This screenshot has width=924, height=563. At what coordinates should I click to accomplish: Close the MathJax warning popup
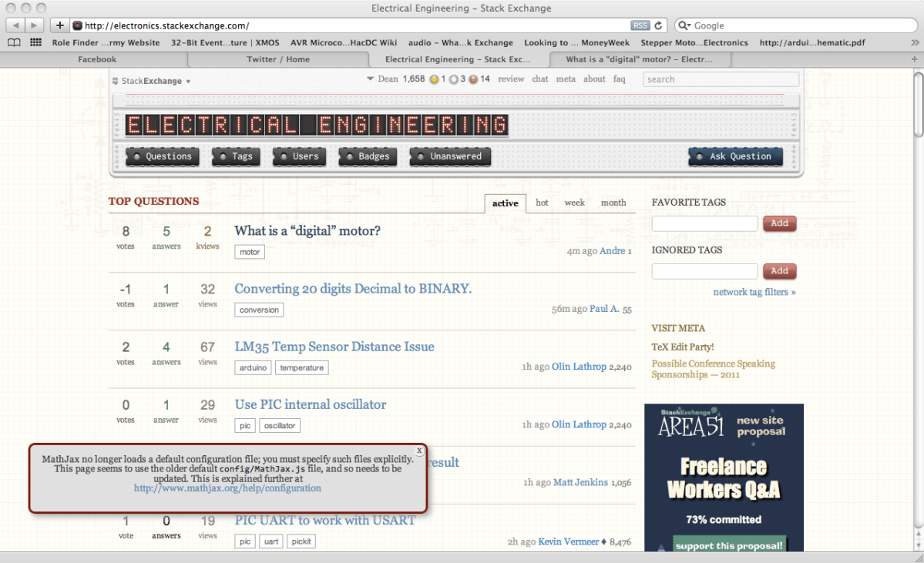tap(419, 451)
